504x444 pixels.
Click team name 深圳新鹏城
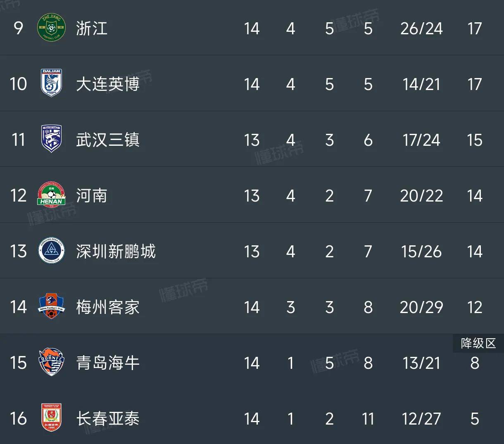(x=116, y=252)
